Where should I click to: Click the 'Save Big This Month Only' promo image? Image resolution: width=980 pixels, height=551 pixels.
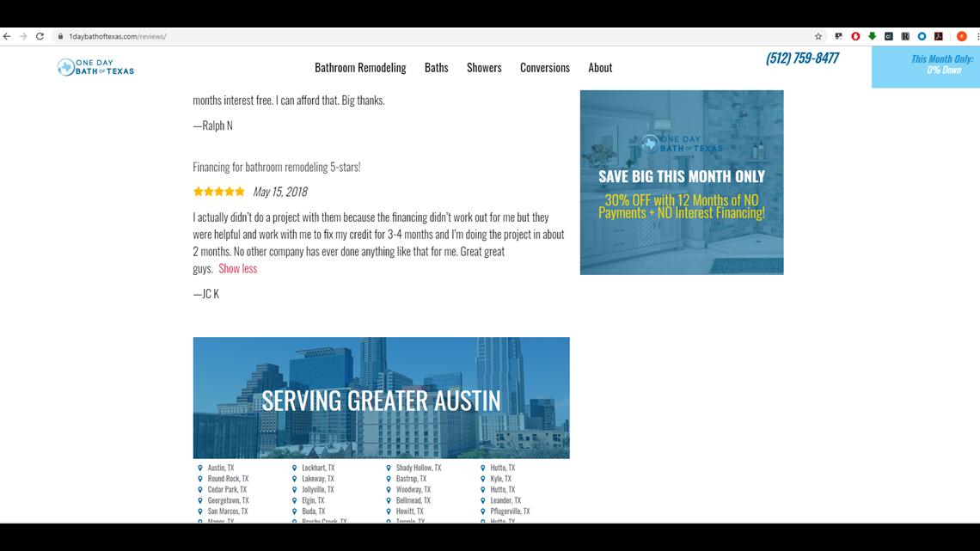681,182
